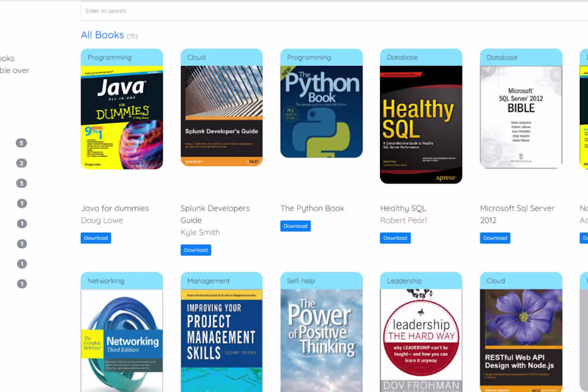
Task: Click author name 'Robert Pearl'
Action: tap(403, 220)
